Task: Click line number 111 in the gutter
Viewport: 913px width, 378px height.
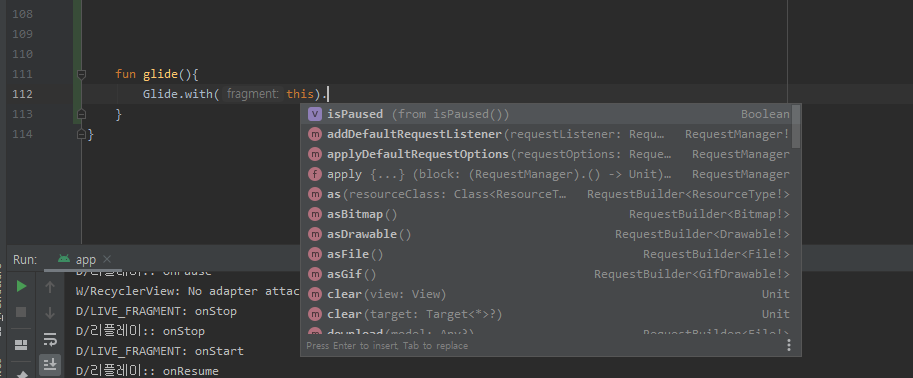Action: pyautogui.click(x=22, y=74)
